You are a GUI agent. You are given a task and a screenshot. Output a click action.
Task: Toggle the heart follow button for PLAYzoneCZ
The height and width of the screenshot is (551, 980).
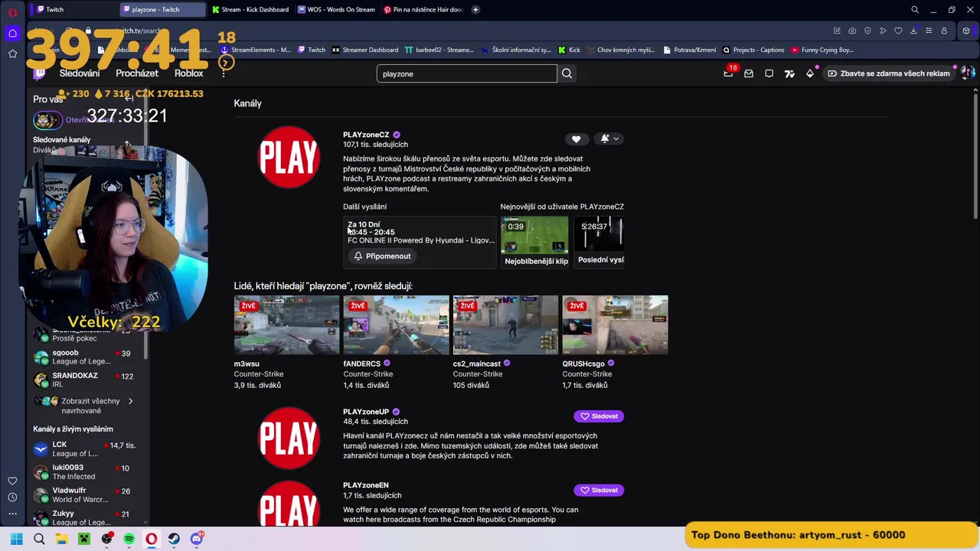point(576,139)
